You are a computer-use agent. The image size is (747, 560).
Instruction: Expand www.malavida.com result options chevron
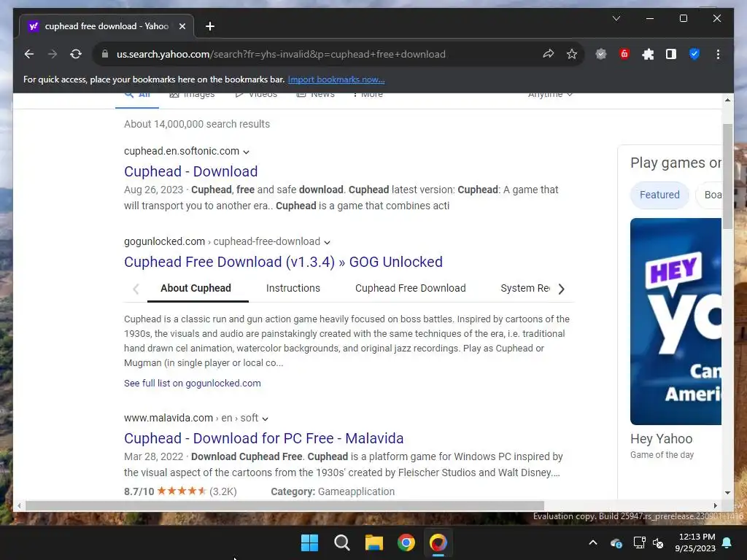point(266,419)
